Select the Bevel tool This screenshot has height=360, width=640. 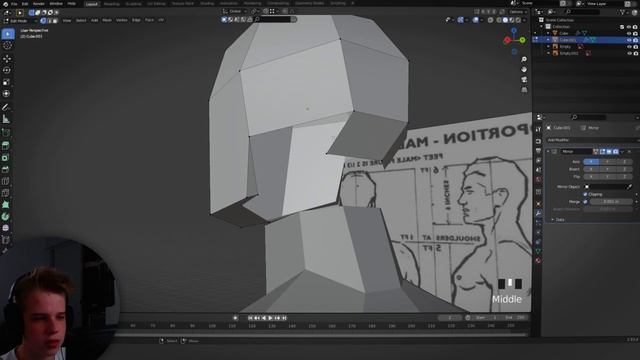(x=6, y=169)
